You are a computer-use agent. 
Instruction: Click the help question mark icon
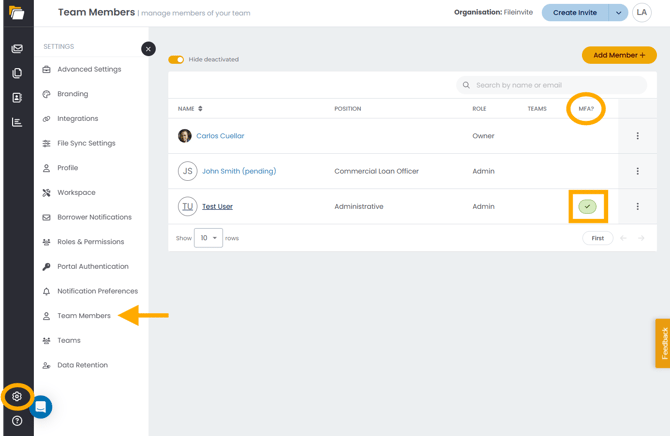(17, 421)
